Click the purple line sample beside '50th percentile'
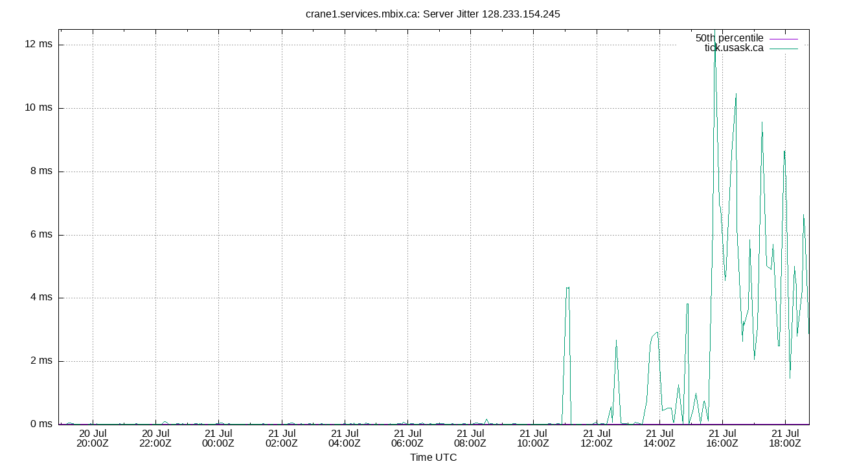 [784, 39]
